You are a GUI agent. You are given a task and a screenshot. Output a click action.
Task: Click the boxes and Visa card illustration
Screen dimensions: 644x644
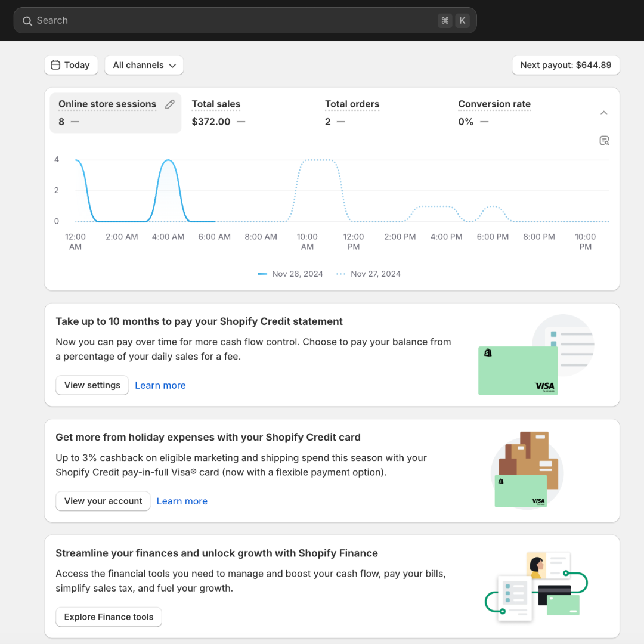click(527, 470)
